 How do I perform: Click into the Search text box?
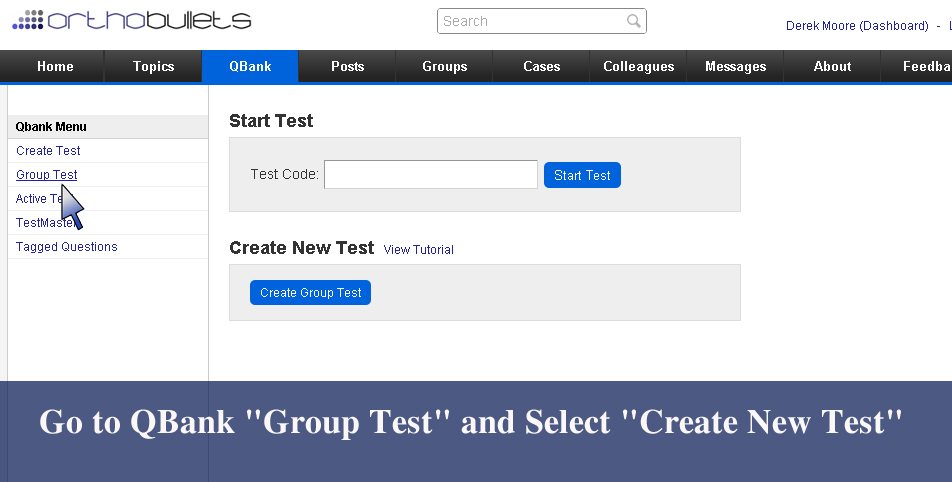530,21
